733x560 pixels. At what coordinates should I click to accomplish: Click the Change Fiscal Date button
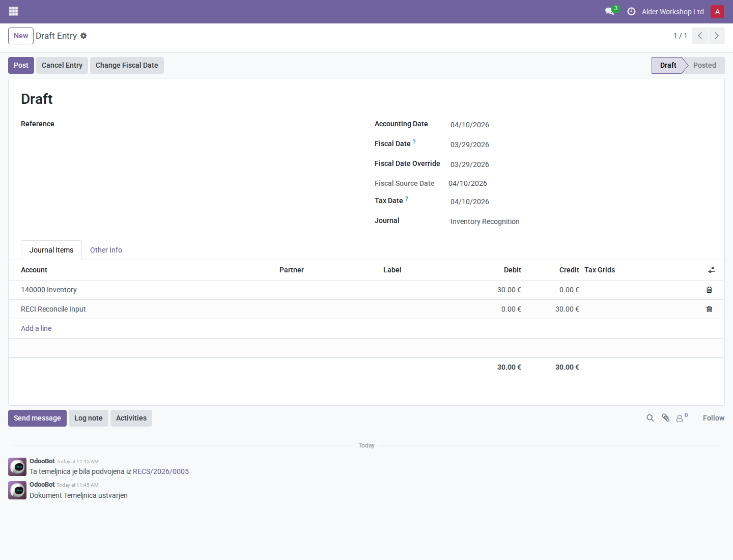127,65
